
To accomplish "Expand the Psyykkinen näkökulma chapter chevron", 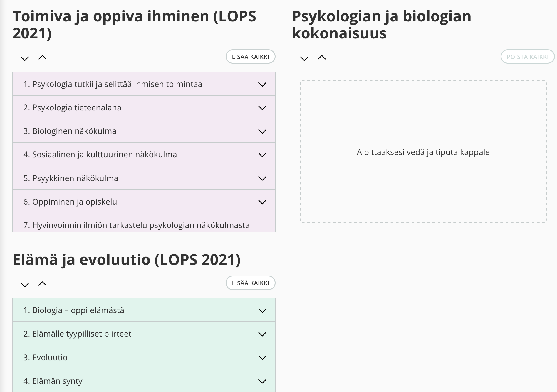I will pos(262,178).
